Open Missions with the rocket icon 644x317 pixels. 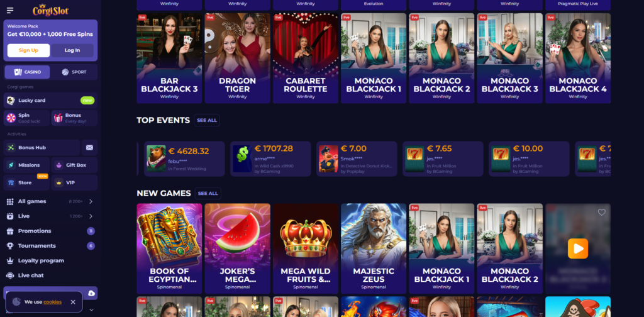tap(26, 165)
